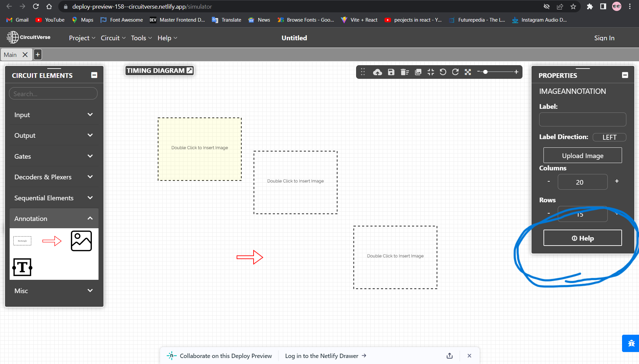Minimize the Circuit Elements panel
This screenshot has width=639, height=364.
[x=94, y=75]
